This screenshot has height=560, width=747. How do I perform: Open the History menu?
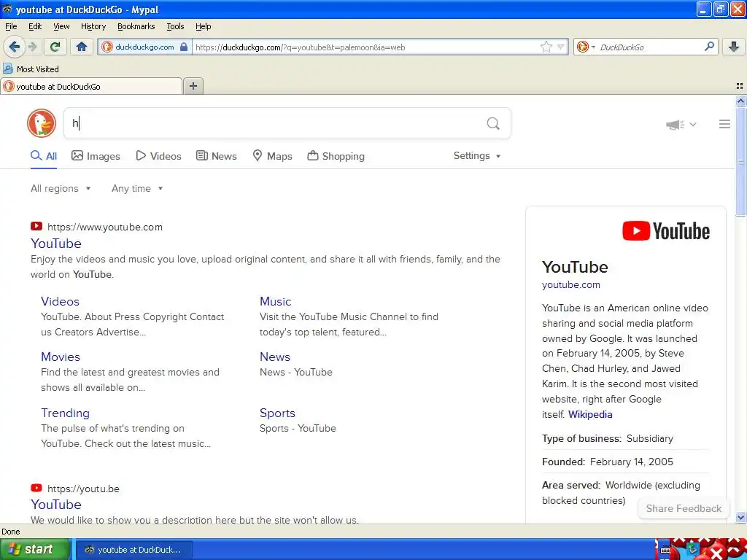click(93, 26)
